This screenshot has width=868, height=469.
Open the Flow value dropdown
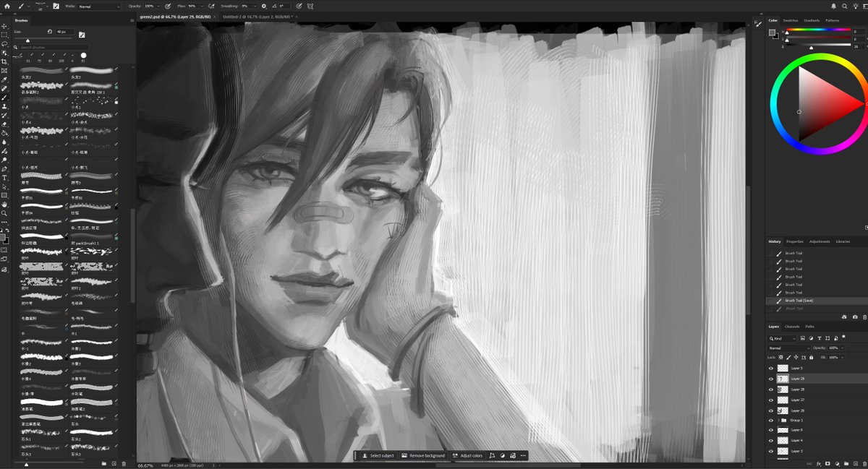point(202,6)
